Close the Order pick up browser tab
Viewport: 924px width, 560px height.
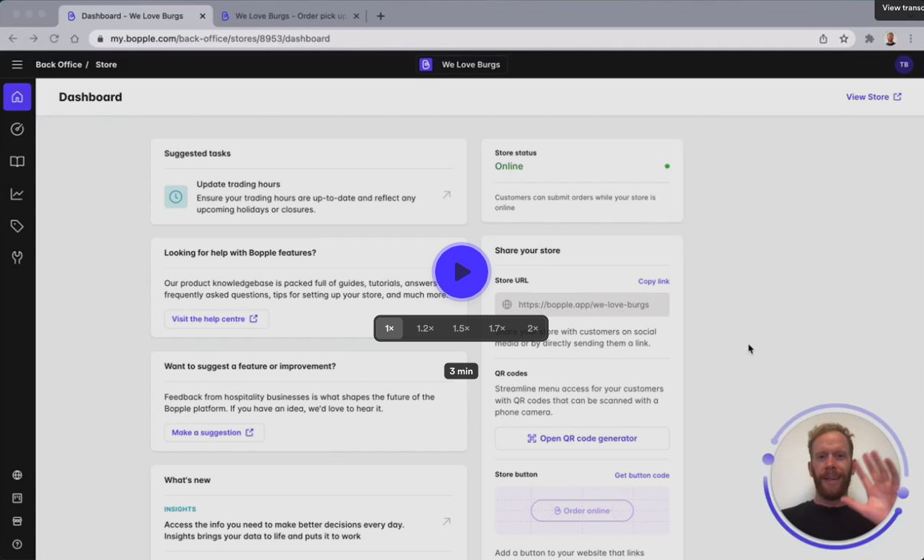point(355,15)
